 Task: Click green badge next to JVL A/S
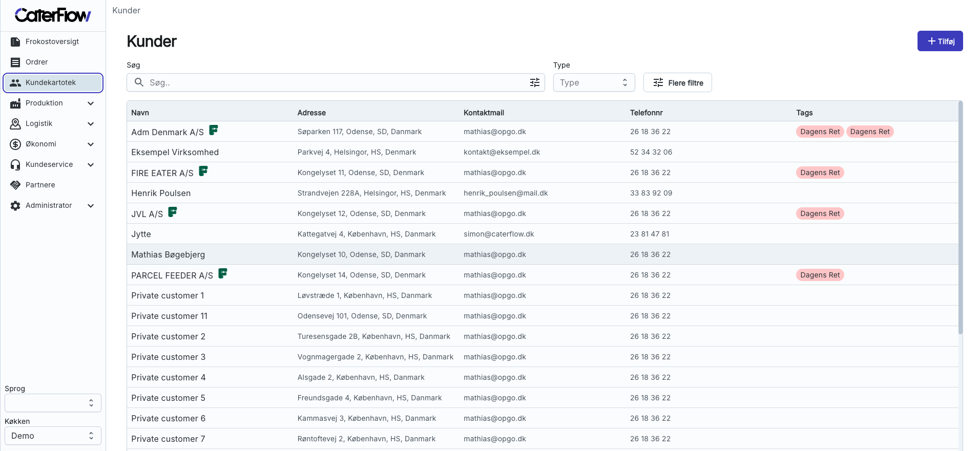[173, 212]
